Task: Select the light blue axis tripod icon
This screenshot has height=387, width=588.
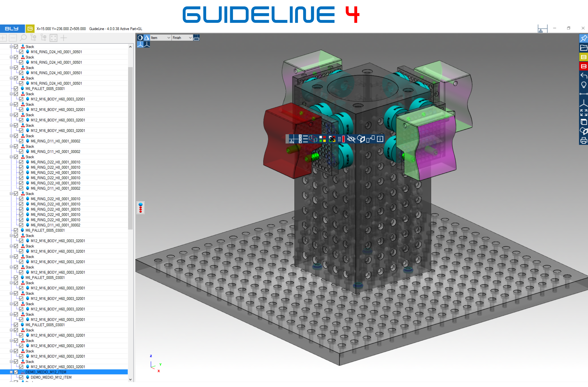Action: pos(140,44)
